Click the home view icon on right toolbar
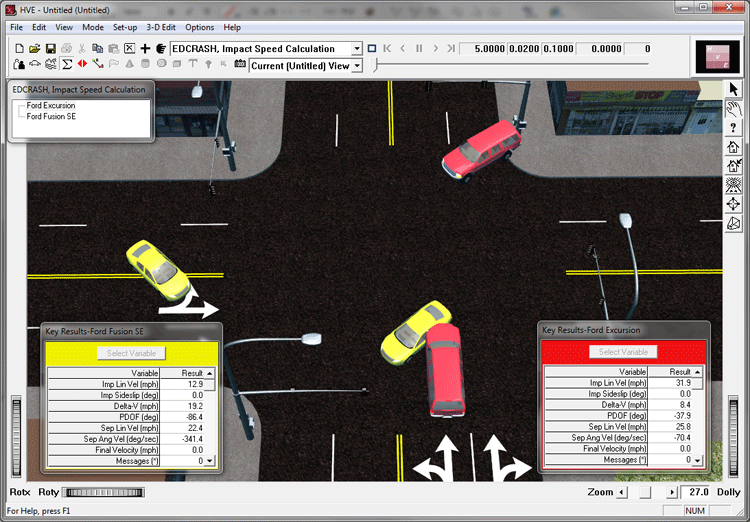Image resolution: width=750 pixels, height=522 pixels. click(x=733, y=147)
